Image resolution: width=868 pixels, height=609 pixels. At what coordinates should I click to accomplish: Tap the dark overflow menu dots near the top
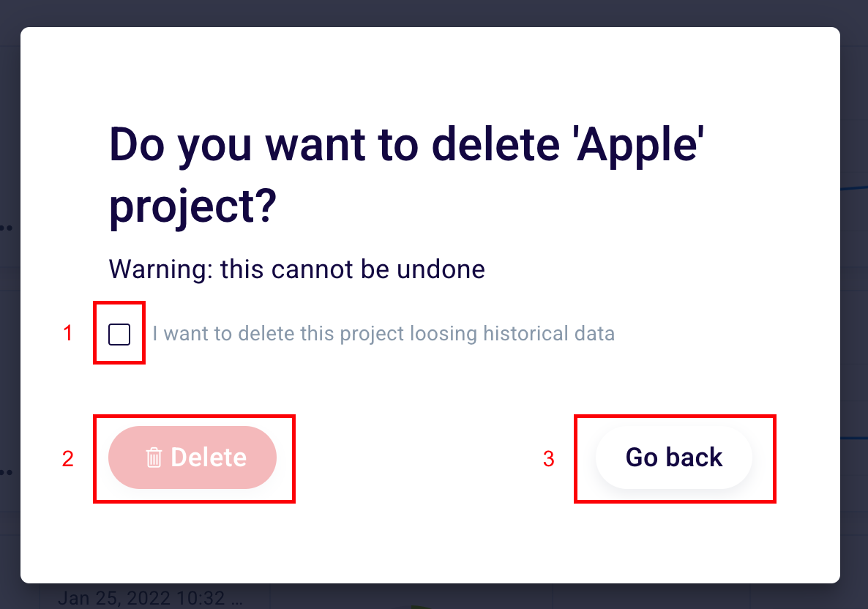[6, 228]
